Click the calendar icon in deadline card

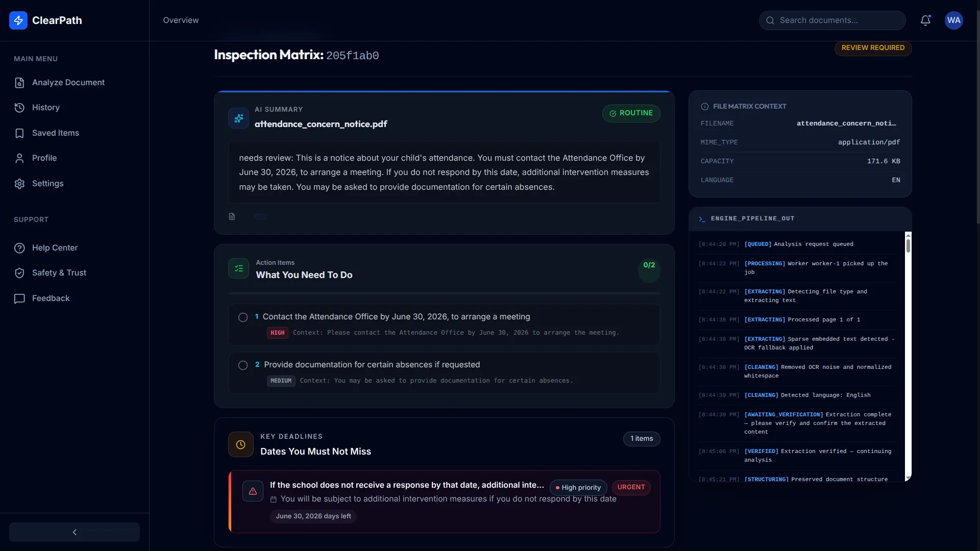(274, 499)
